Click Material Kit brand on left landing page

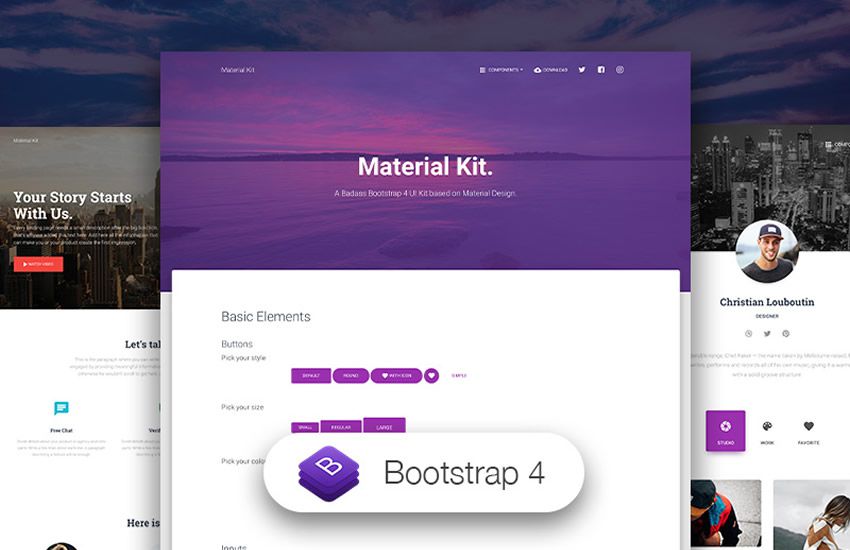coord(25,140)
